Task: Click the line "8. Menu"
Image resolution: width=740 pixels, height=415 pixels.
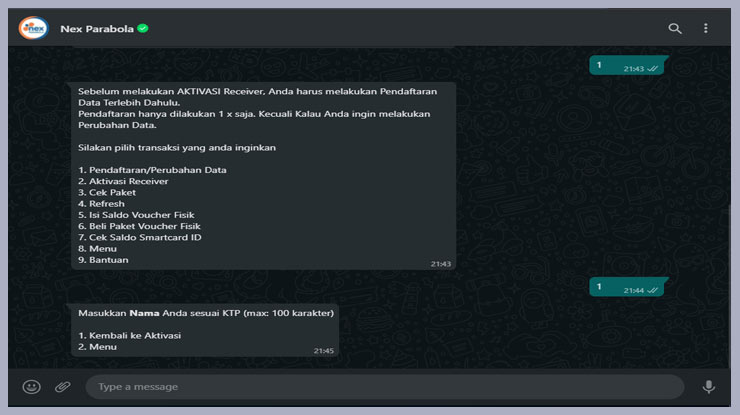Action: pos(97,249)
